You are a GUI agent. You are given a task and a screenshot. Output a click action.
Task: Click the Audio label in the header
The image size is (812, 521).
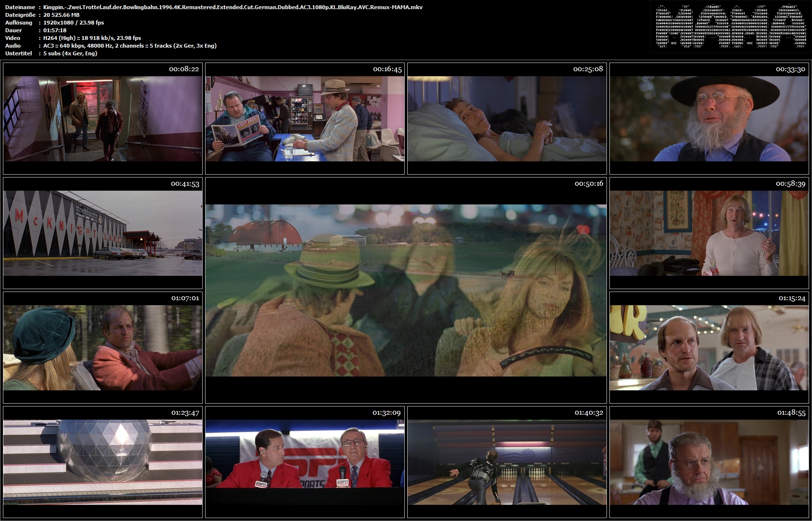tap(13, 46)
